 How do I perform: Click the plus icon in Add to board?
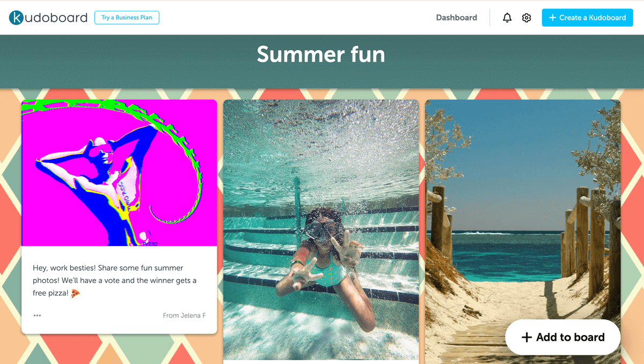pos(526,337)
